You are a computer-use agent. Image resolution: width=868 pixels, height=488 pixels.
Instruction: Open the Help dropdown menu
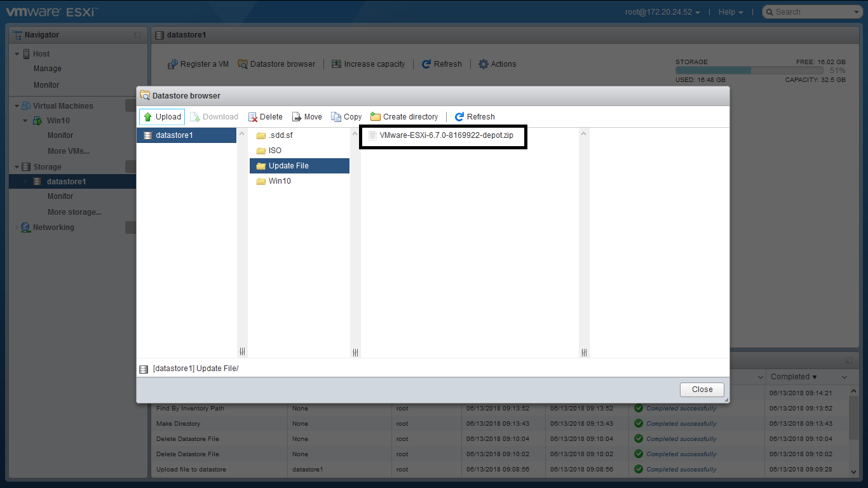point(730,12)
